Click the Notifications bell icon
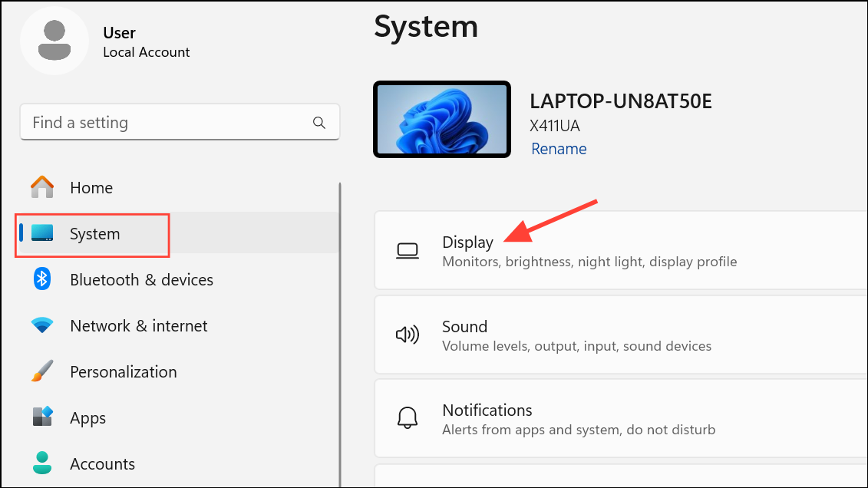Viewport: 868px width, 488px height. (408, 417)
